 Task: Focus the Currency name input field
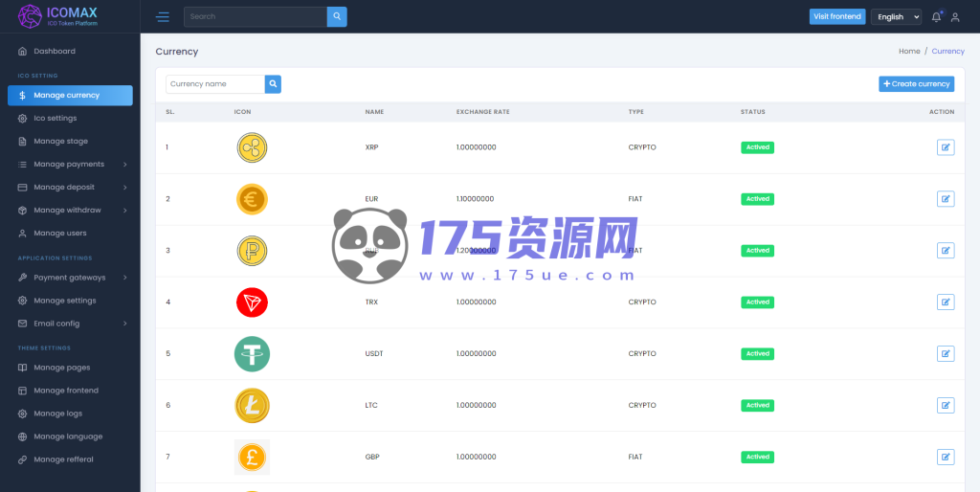pos(215,84)
